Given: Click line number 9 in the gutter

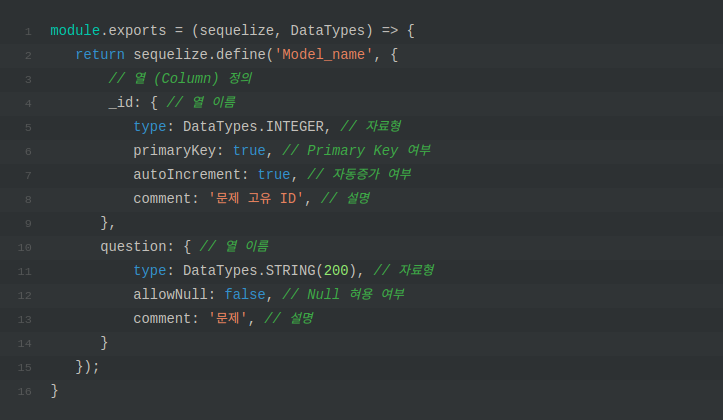Looking at the screenshot, I should click(x=28, y=224).
